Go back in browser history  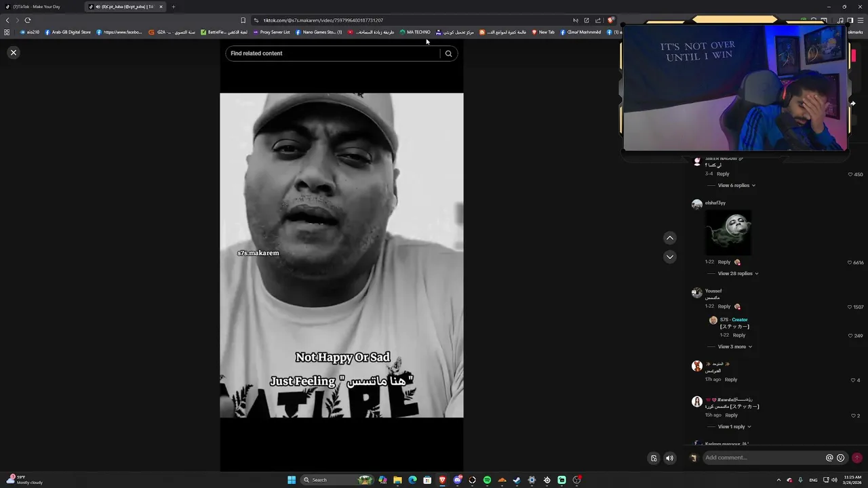tap(7, 20)
